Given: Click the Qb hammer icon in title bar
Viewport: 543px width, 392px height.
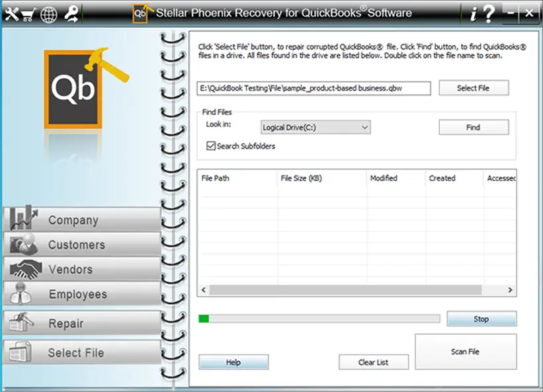Looking at the screenshot, I should click(x=142, y=13).
